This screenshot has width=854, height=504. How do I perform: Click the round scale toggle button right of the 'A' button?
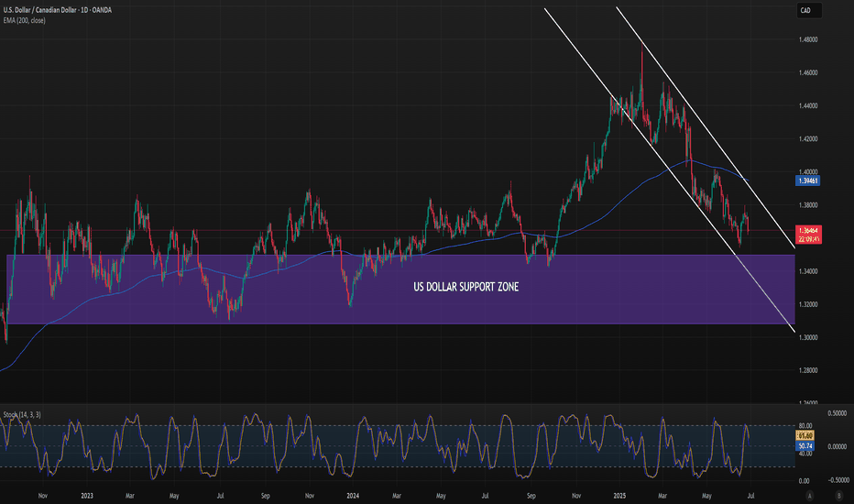pyautogui.click(x=838, y=495)
